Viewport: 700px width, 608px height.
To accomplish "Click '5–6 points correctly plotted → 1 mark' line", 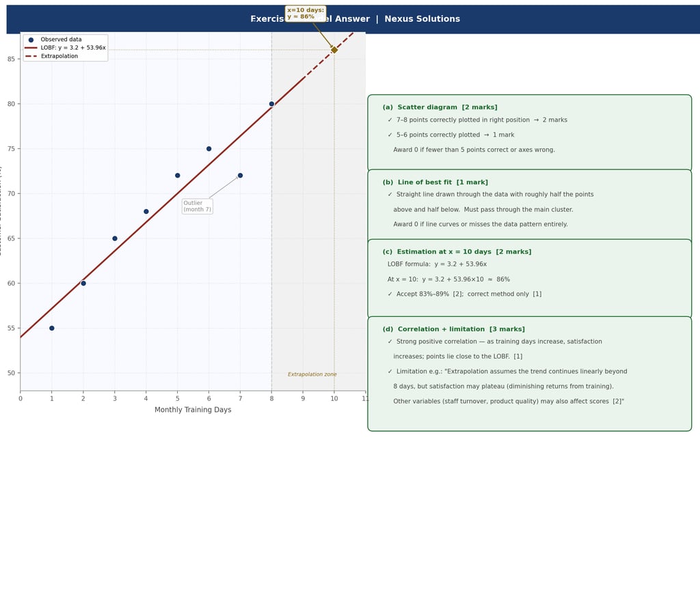I will coord(451,135).
